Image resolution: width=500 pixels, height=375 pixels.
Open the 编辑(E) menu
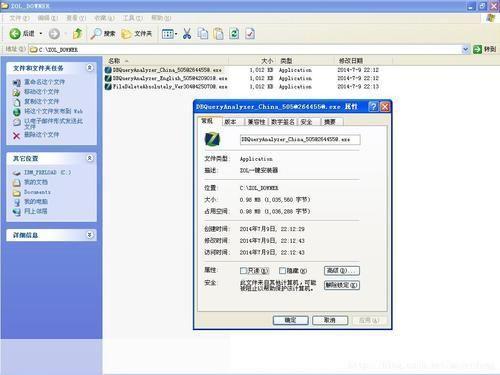[x=48, y=18]
